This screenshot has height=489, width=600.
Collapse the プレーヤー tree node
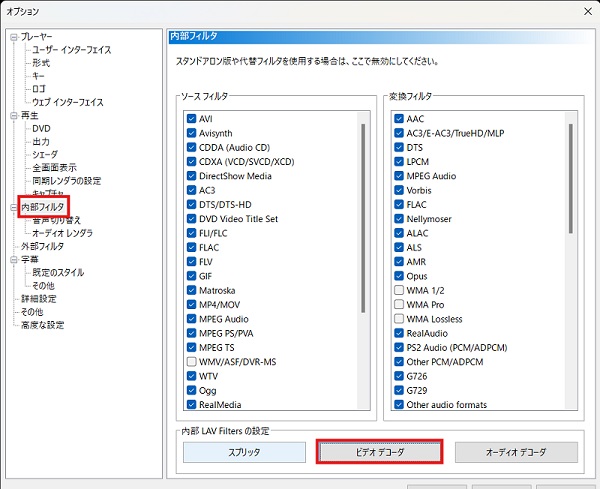[x=14, y=37]
